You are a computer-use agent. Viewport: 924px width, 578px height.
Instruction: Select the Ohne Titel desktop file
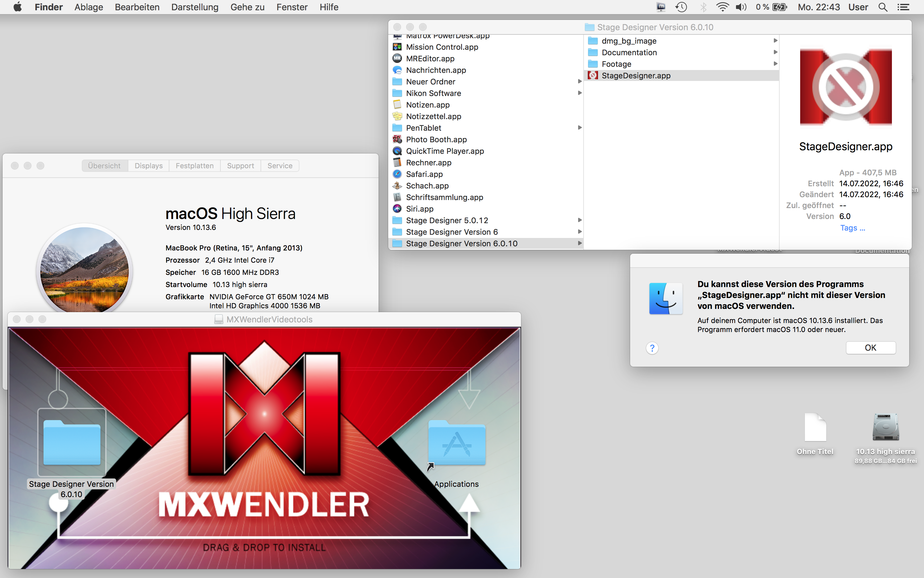click(815, 427)
